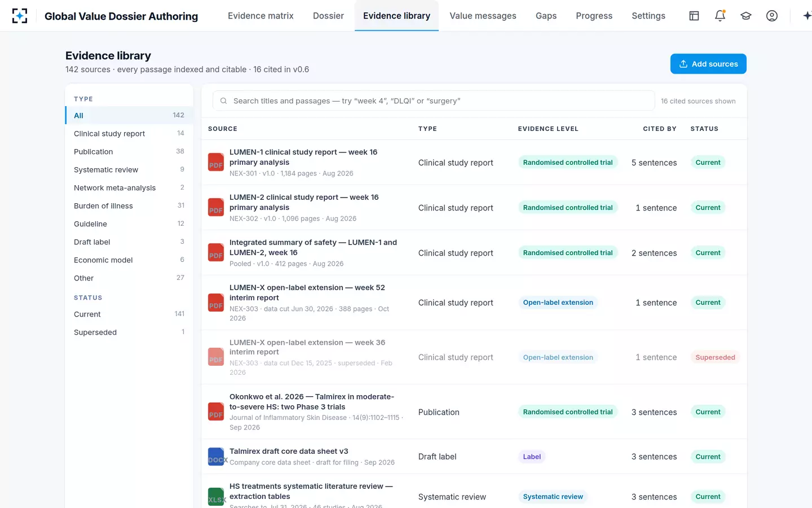The width and height of the screenshot is (812, 508).
Task: Open the sparkle assistant icon
Action: [x=807, y=16]
